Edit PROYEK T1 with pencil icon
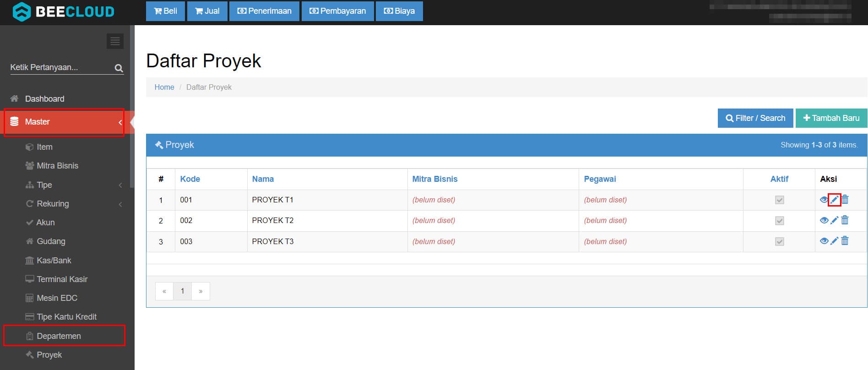Viewport: 868px width, 370px height. 835,200
